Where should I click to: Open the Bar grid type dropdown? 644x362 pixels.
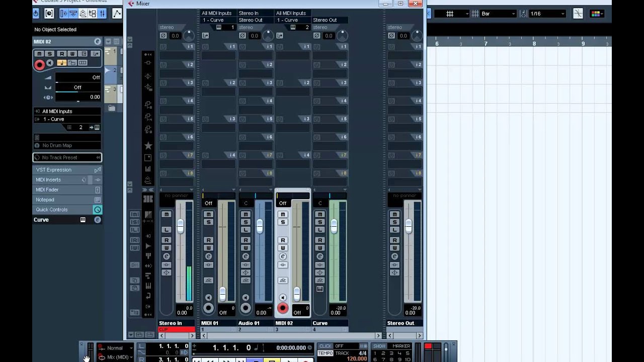(x=498, y=14)
